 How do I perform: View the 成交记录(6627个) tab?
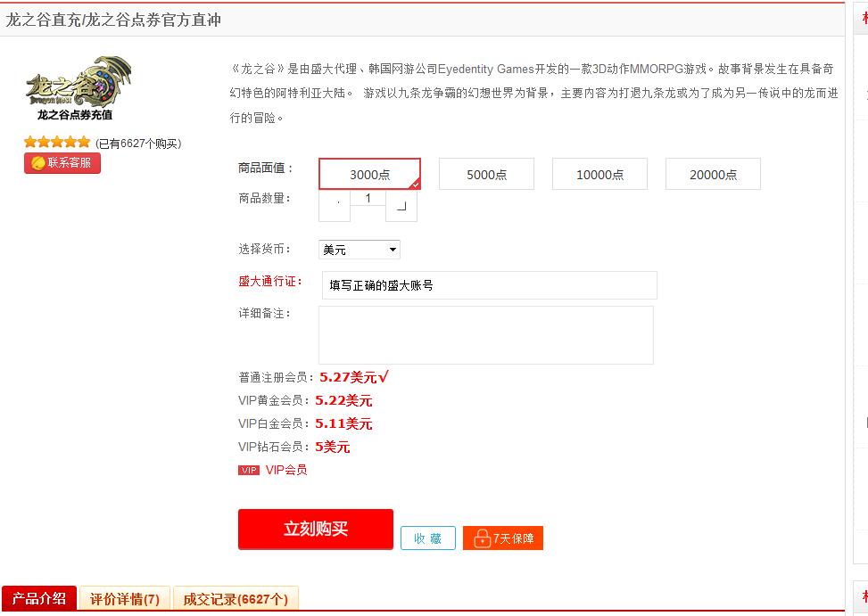[x=236, y=599]
